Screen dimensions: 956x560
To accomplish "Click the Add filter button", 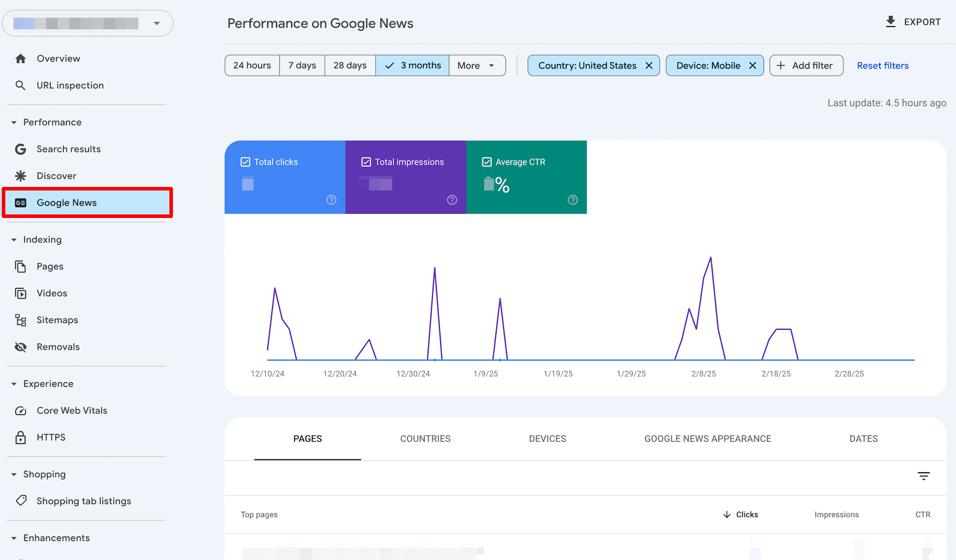I will click(806, 65).
